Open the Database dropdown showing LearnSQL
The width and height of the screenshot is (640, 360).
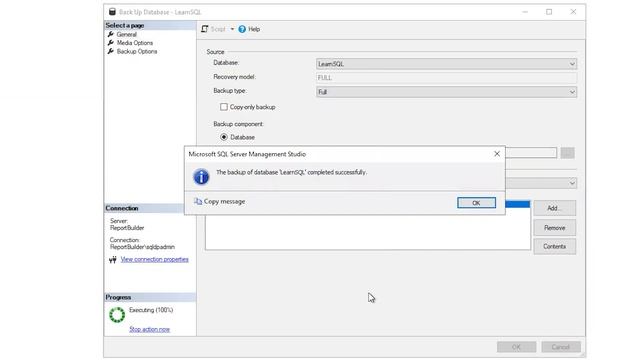pyautogui.click(x=447, y=64)
